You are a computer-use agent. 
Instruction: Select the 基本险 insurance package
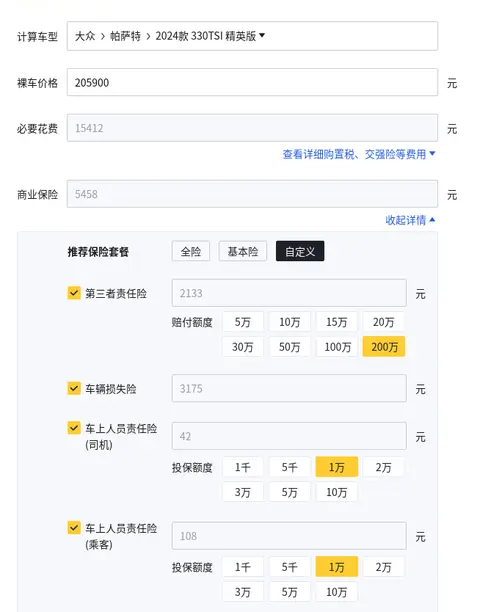click(243, 251)
